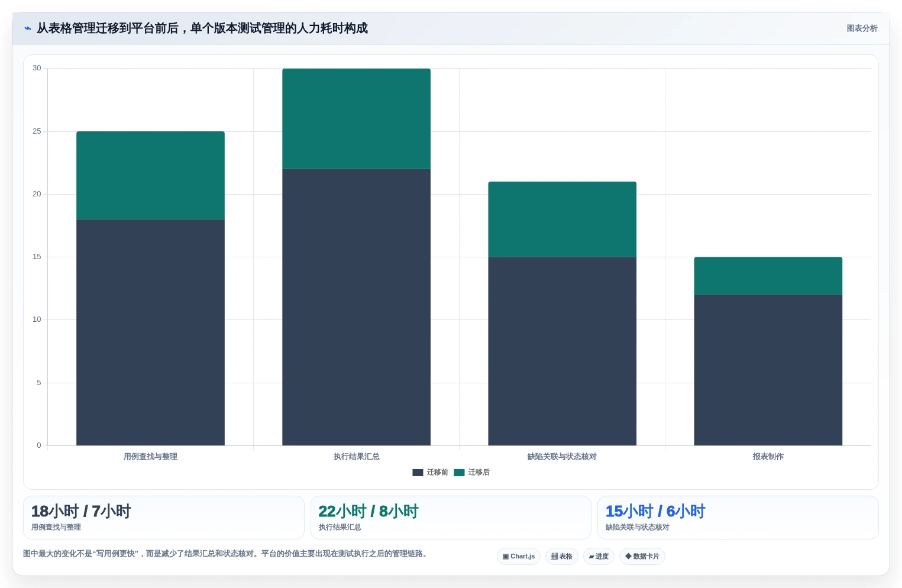
Task: Click the 报表制作 axis label
Action: 768,457
